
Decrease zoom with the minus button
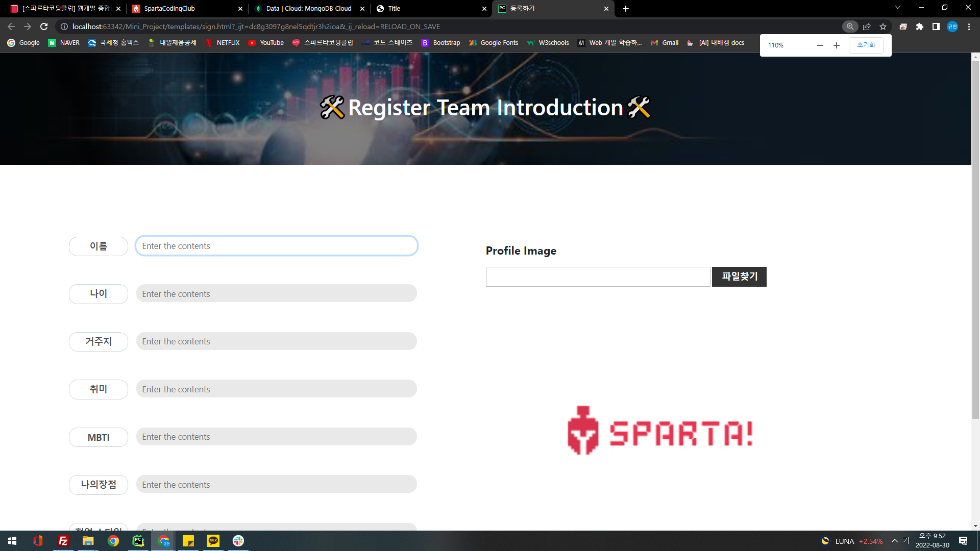click(x=820, y=45)
